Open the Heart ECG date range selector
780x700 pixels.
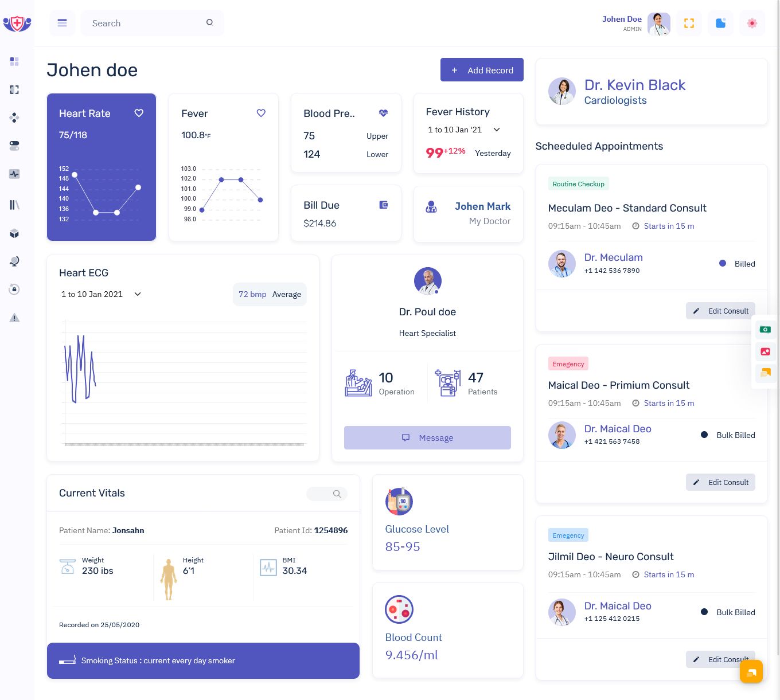coord(137,294)
